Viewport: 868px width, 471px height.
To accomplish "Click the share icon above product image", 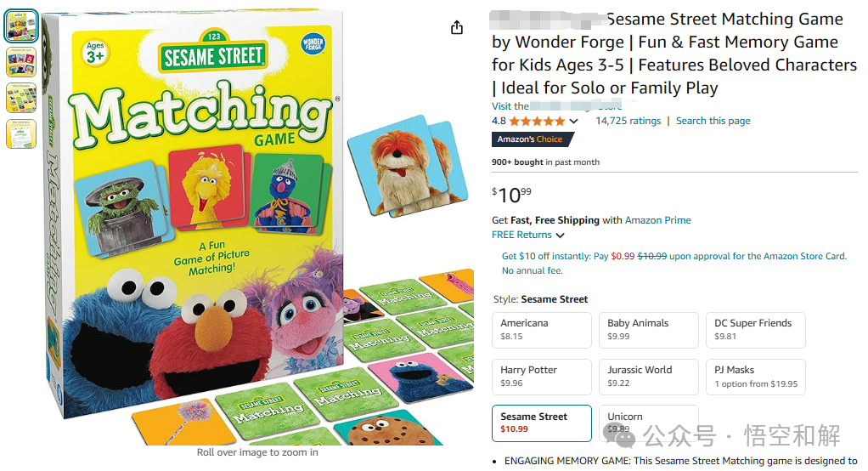I will click(x=457, y=27).
